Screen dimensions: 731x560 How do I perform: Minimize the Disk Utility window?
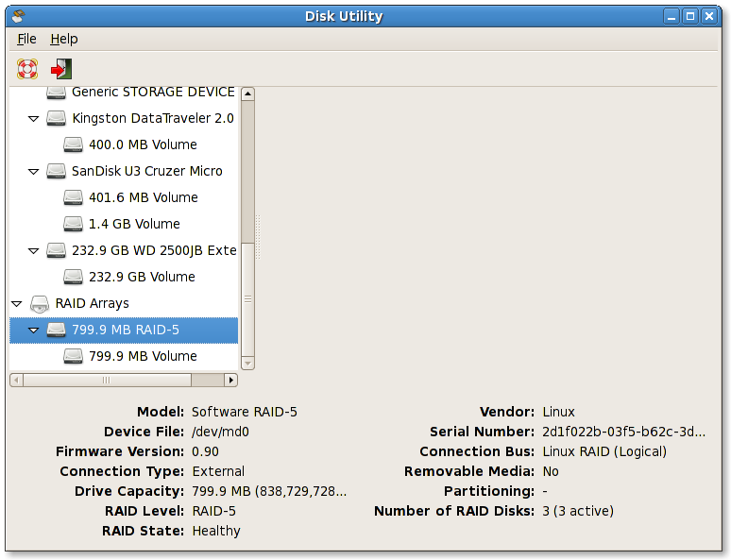pos(671,17)
